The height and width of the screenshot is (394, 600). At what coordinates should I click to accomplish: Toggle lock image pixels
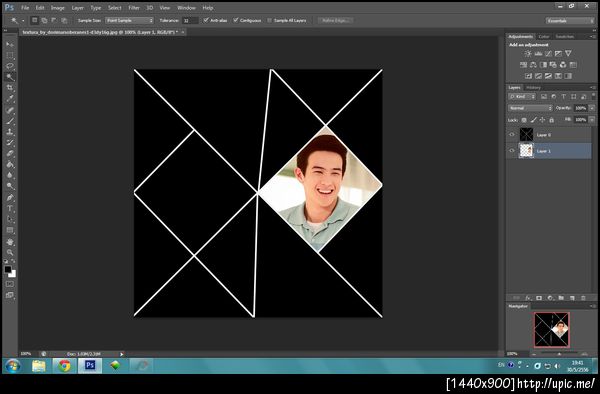(533, 120)
